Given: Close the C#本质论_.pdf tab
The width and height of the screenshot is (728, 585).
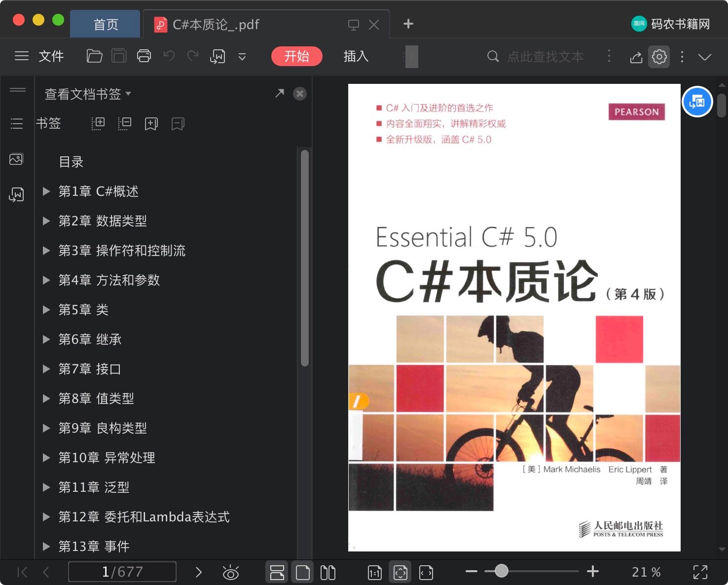Looking at the screenshot, I should click(x=374, y=25).
